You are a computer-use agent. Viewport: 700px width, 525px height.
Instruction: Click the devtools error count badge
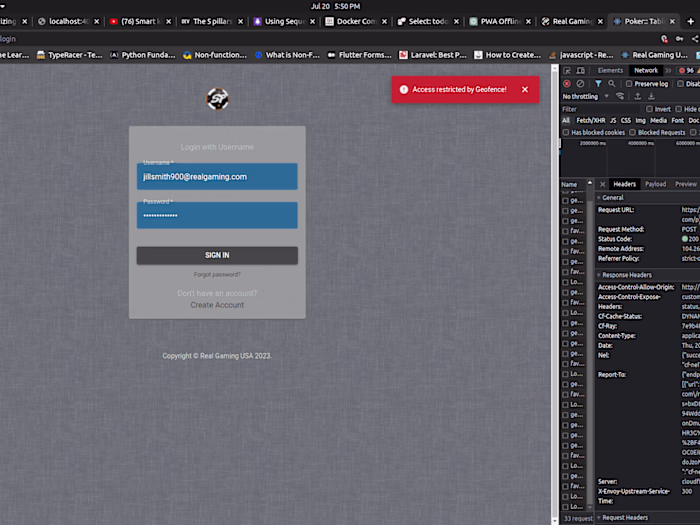coord(687,71)
